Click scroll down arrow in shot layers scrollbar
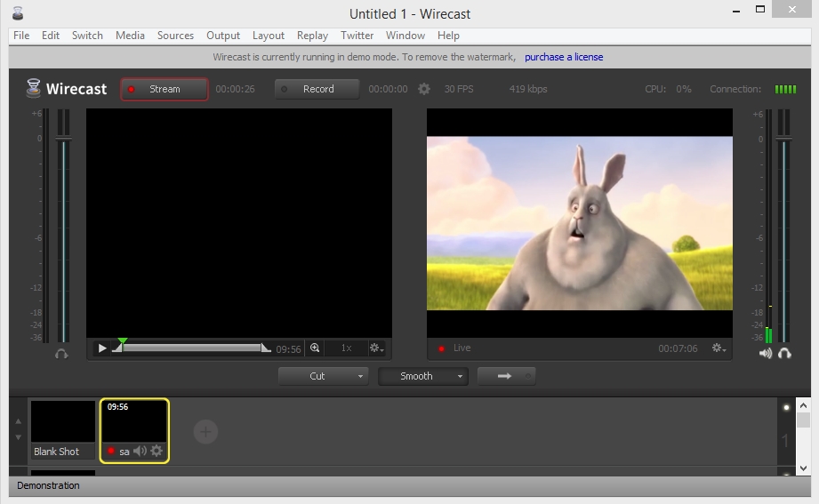This screenshot has height=504, width=819. tap(803, 468)
